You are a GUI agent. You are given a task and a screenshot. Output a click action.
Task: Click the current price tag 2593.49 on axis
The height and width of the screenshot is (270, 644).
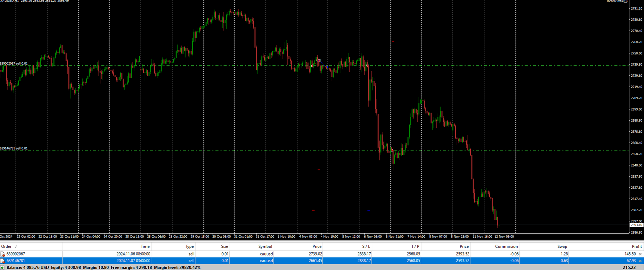[637, 225]
